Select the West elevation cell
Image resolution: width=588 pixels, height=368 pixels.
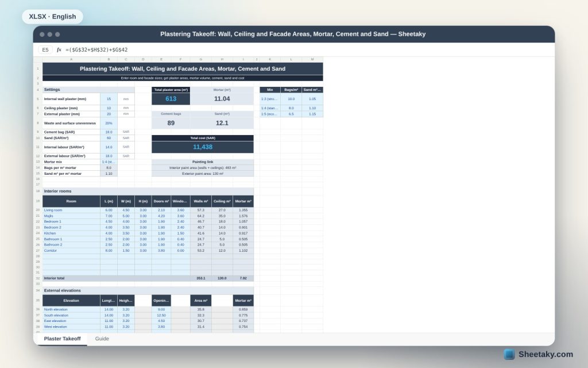[x=71, y=327]
